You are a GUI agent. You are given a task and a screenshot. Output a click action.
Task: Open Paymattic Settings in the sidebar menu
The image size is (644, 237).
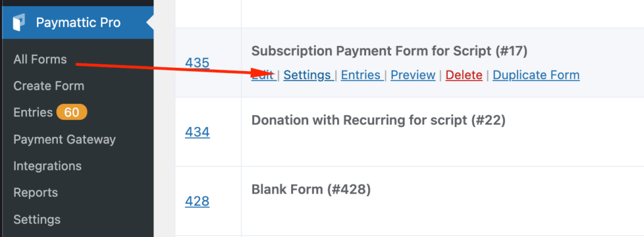[37, 219]
